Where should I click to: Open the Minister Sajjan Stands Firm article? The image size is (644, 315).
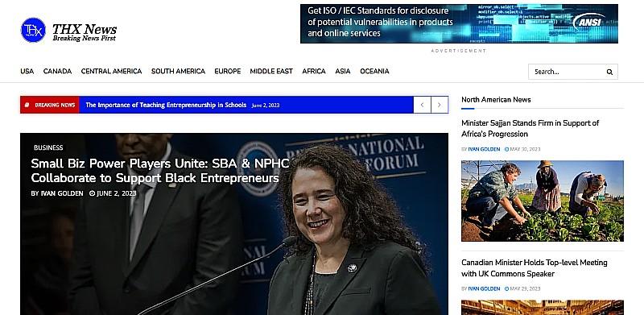[x=530, y=128]
